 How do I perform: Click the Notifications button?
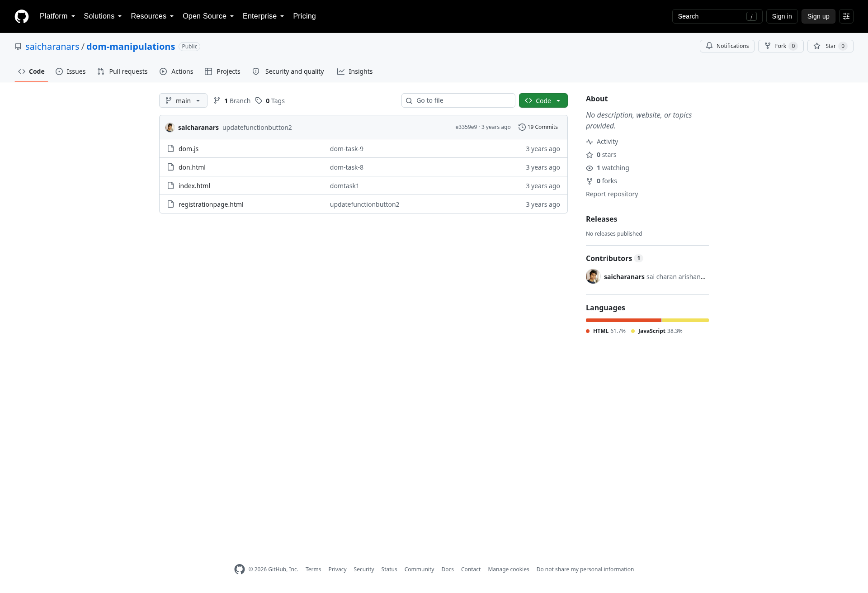[x=727, y=46]
